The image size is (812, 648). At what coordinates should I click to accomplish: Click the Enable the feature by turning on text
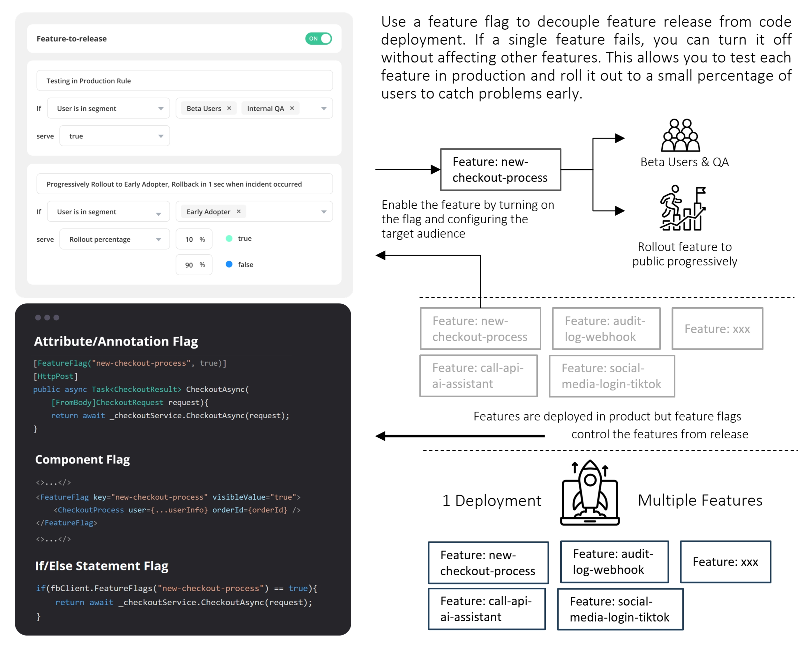(x=468, y=205)
